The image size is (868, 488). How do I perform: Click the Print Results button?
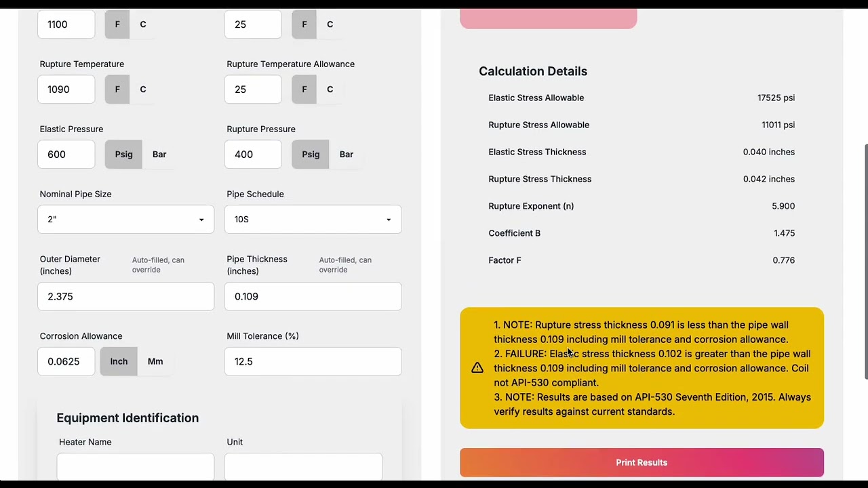coord(642,462)
